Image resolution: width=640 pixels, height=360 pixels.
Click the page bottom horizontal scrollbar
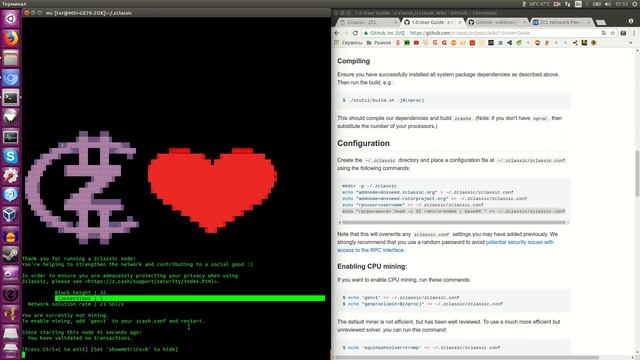[x=467, y=358]
